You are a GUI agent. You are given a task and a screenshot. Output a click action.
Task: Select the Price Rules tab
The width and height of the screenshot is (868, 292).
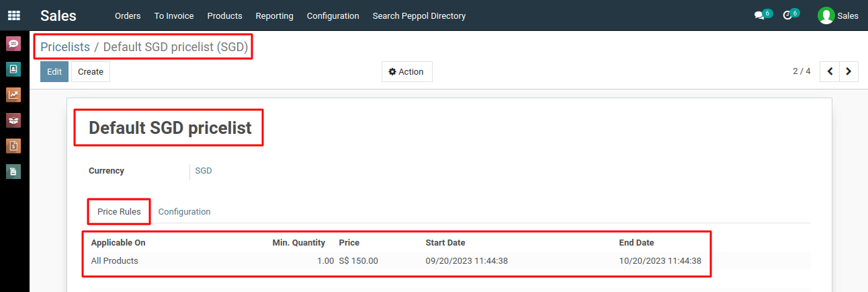(x=119, y=211)
